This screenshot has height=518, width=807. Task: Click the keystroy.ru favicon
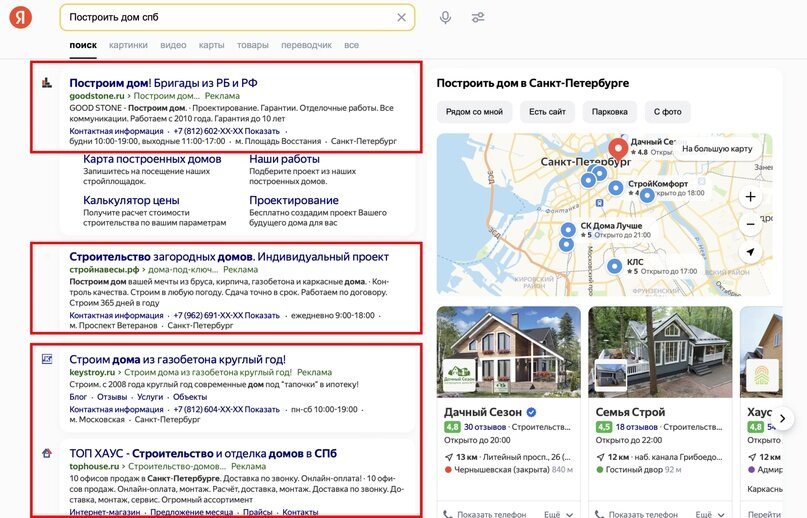[47, 359]
